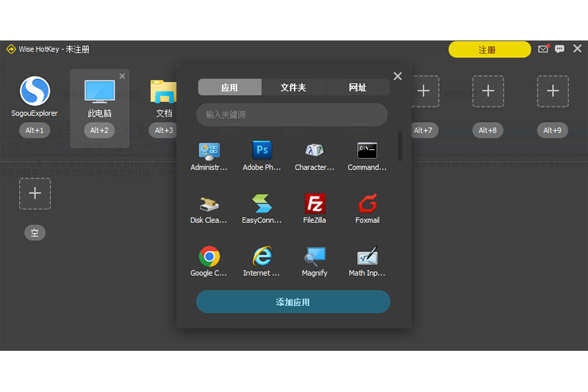
Task: Focus the 输入关键词 search field
Action: (x=292, y=115)
